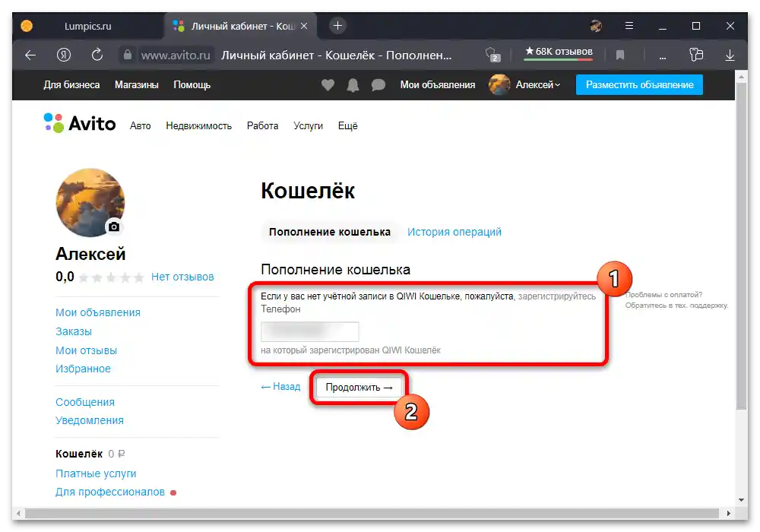Open the extensions icon with badge 2
This screenshot has height=532, width=760.
pos(492,55)
